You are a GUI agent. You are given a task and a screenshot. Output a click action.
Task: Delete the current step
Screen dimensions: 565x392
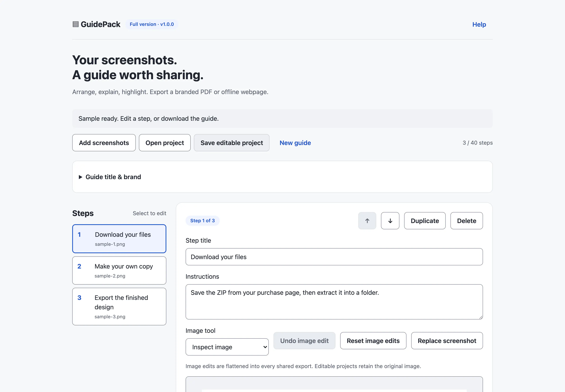pos(466,220)
